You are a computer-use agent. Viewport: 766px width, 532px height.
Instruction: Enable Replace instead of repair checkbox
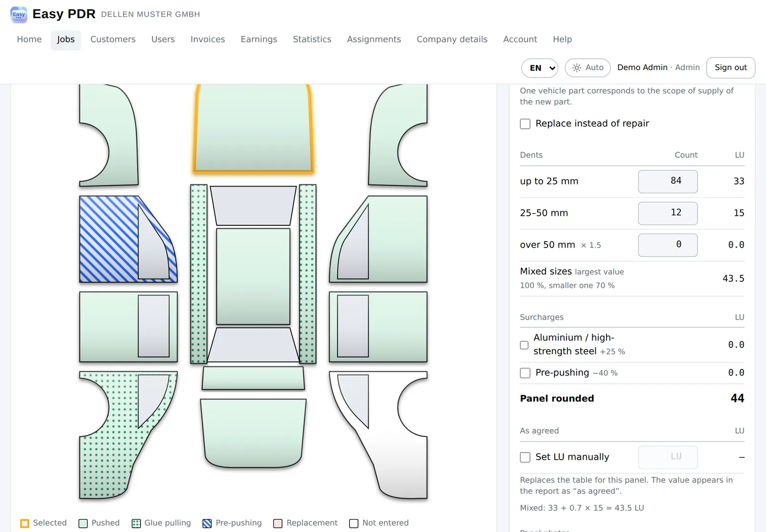coord(525,124)
